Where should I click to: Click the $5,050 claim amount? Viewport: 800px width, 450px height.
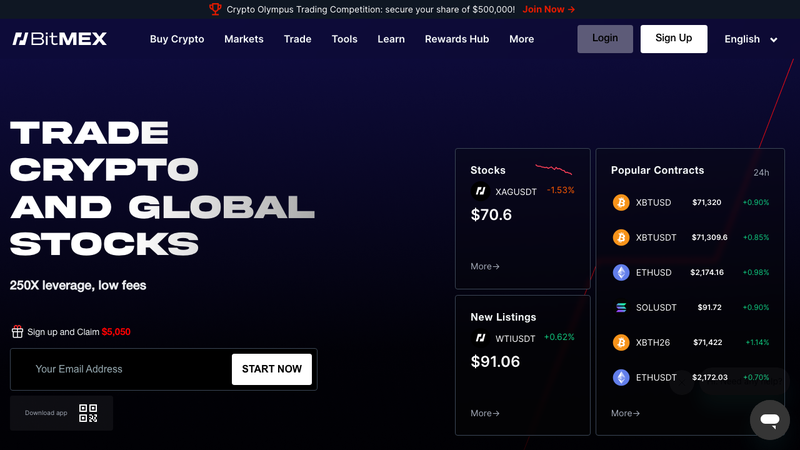(116, 332)
